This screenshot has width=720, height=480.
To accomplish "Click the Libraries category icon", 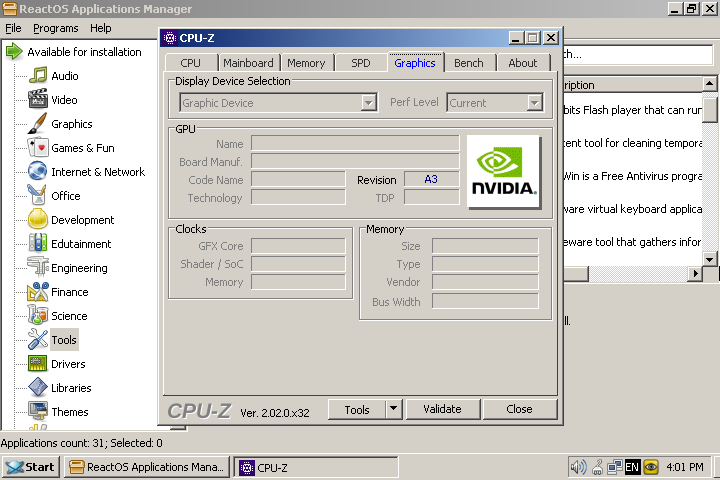I will click(38, 387).
